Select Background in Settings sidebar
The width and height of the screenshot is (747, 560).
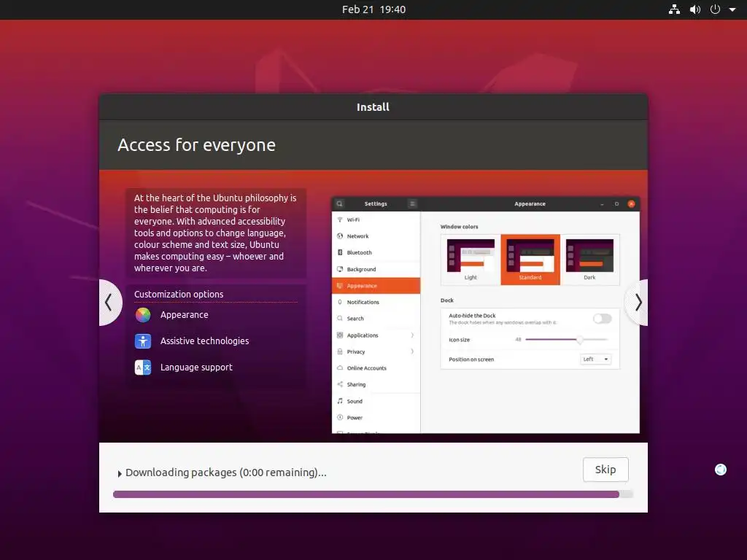click(376, 269)
